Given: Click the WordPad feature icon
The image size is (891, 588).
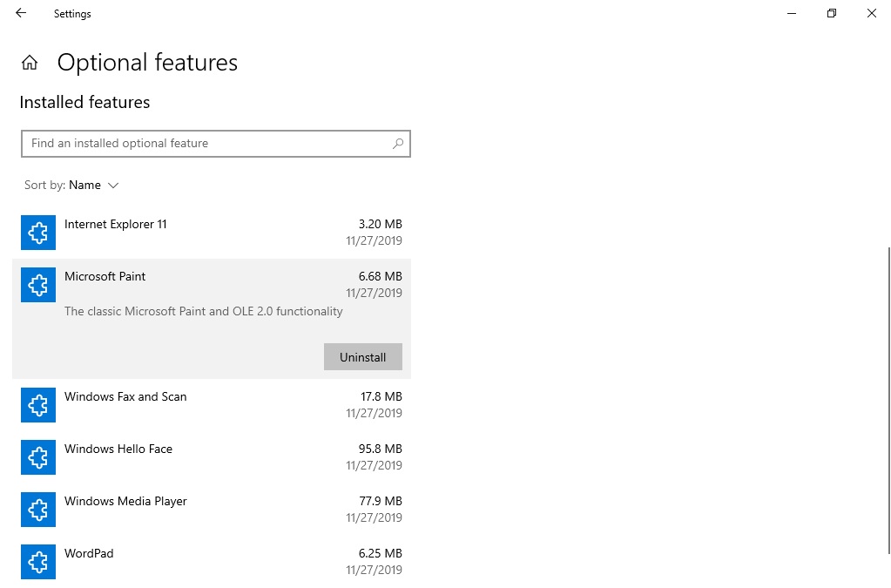Looking at the screenshot, I should coord(37,562).
